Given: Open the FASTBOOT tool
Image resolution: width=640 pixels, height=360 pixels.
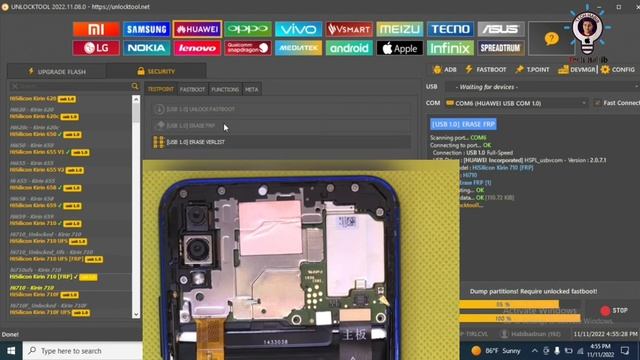Looking at the screenshot, I should tap(486, 69).
